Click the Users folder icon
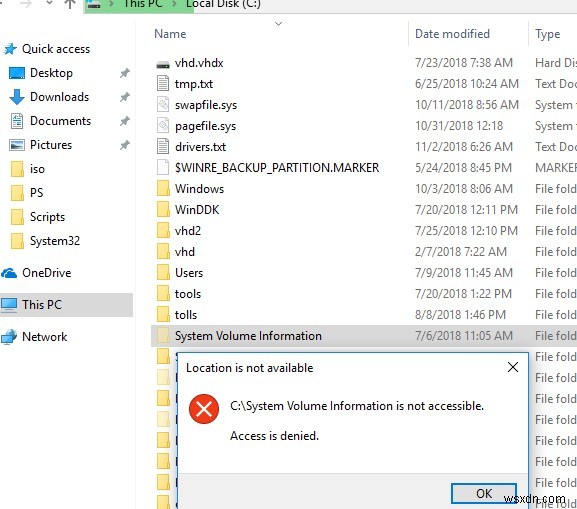577x509 pixels. [163, 272]
